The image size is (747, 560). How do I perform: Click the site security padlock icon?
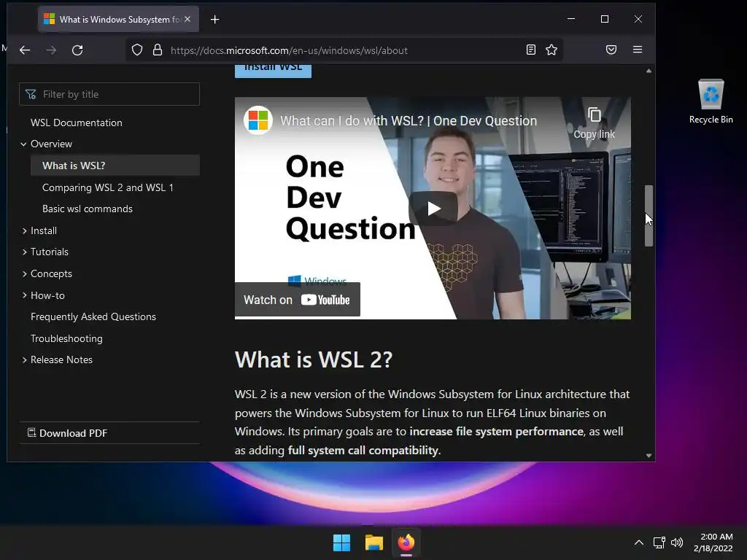point(158,50)
